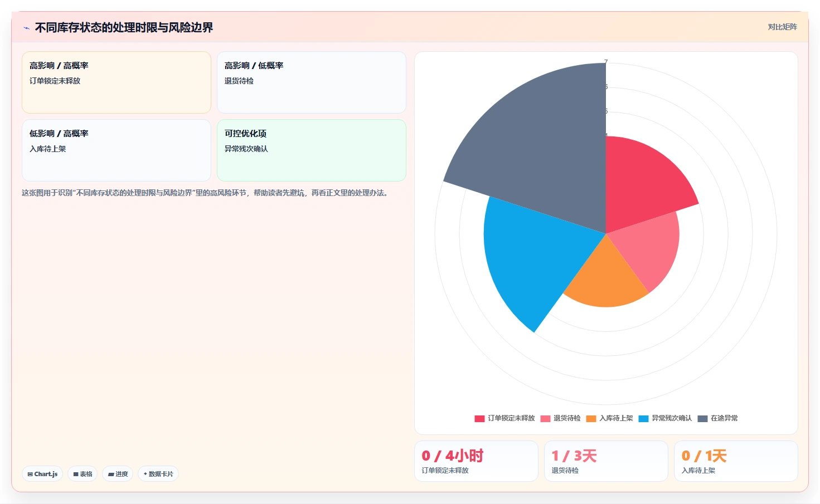
Task: Select the 高影响 / 低概率 card
Action: (x=312, y=82)
